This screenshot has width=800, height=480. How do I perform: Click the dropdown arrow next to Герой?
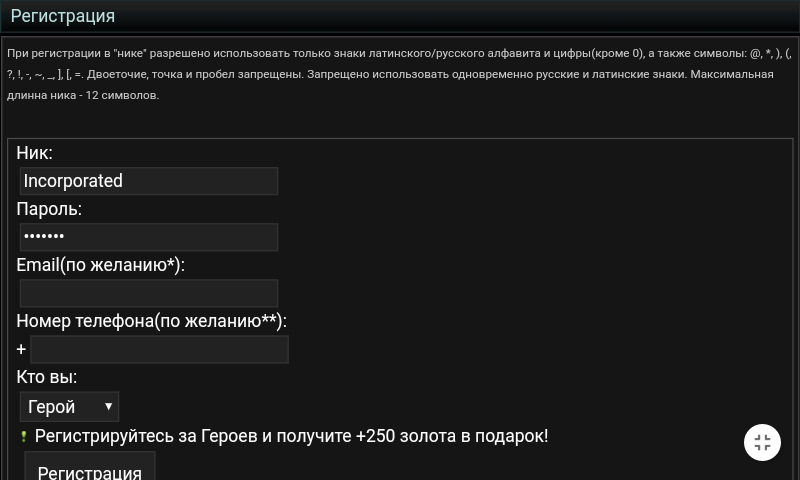(108, 407)
